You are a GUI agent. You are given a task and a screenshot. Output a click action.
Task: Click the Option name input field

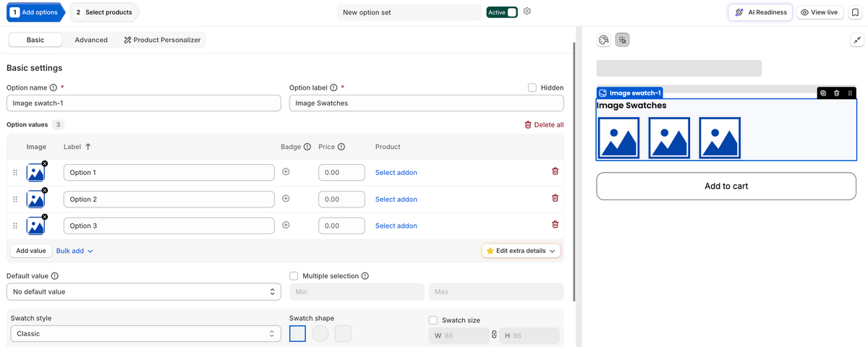tap(143, 103)
